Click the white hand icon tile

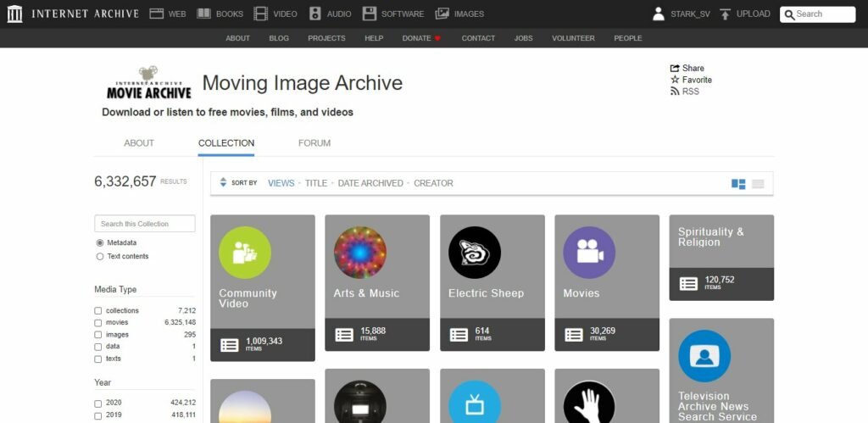pyautogui.click(x=589, y=402)
